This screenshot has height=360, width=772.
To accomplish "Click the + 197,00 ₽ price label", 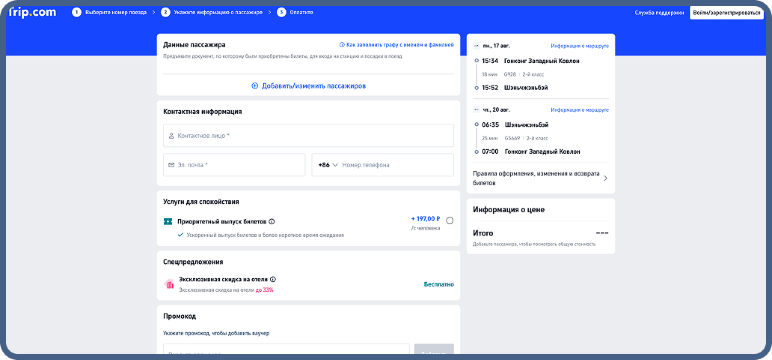I will [425, 219].
